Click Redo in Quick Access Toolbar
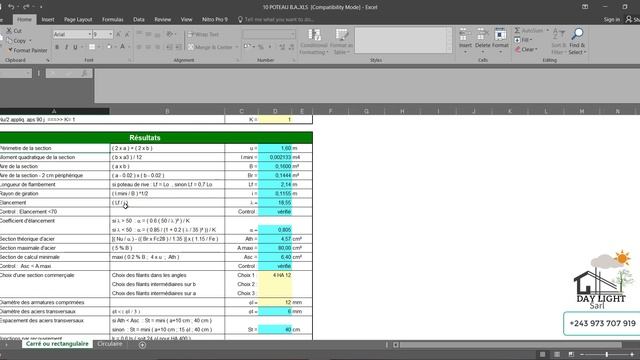The height and width of the screenshot is (360, 640). [x=26, y=7]
